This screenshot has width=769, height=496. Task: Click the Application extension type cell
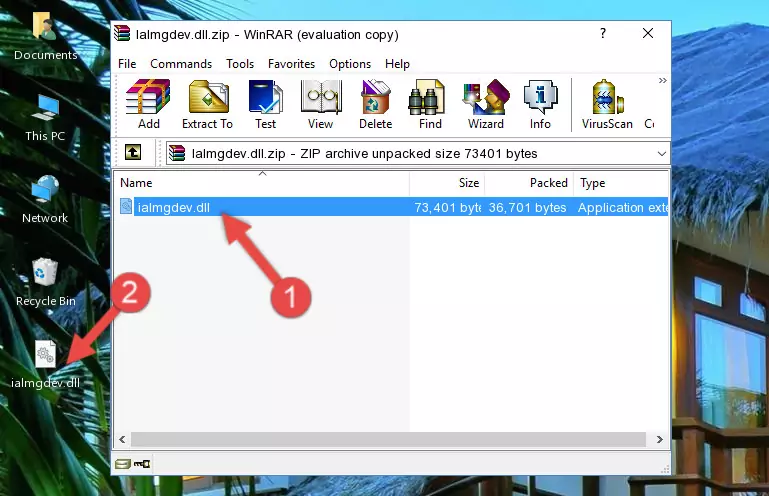click(x=623, y=208)
